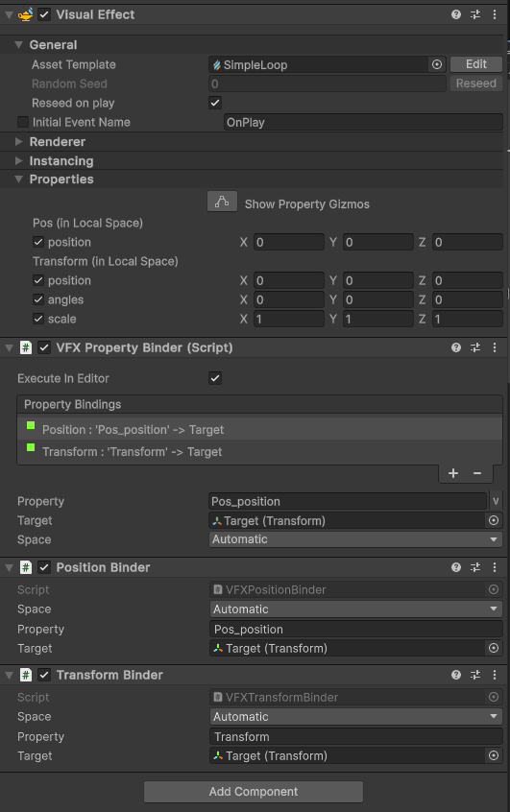This screenshot has height=812, width=510.
Task: Toggle the Execute In Editor checkbox
Action: [x=215, y=378]
